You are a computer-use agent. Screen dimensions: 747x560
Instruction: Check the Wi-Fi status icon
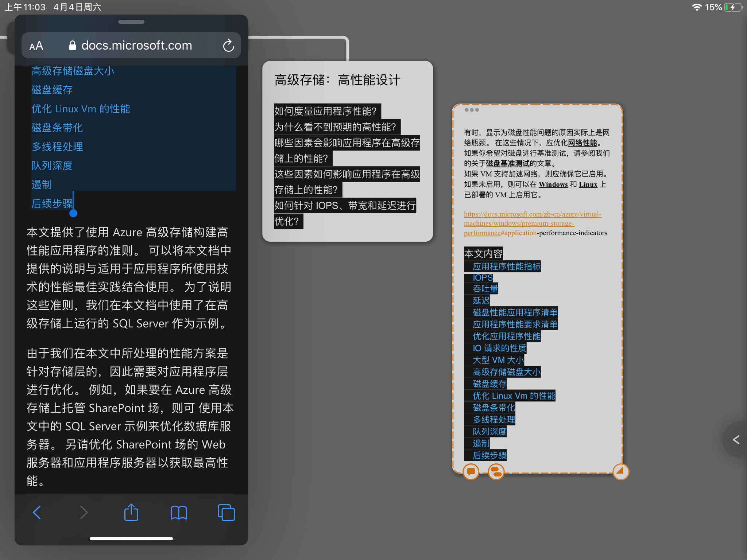(697, 7)
